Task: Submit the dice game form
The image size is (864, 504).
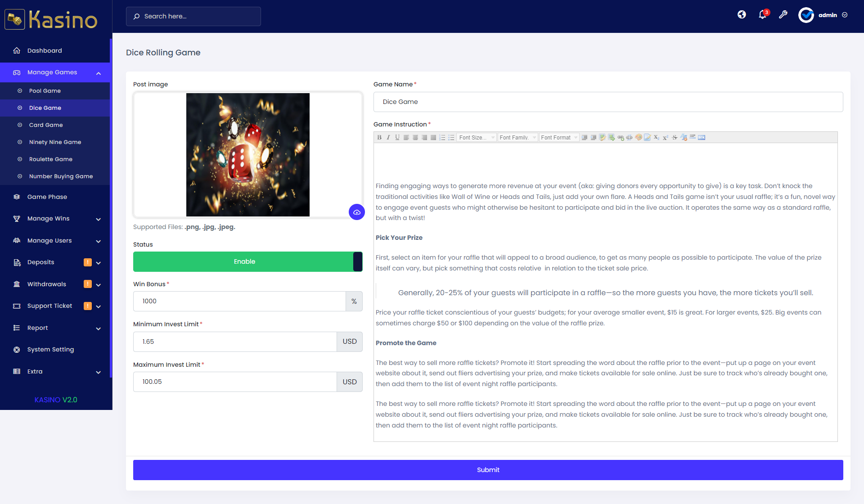Action: 488,470
